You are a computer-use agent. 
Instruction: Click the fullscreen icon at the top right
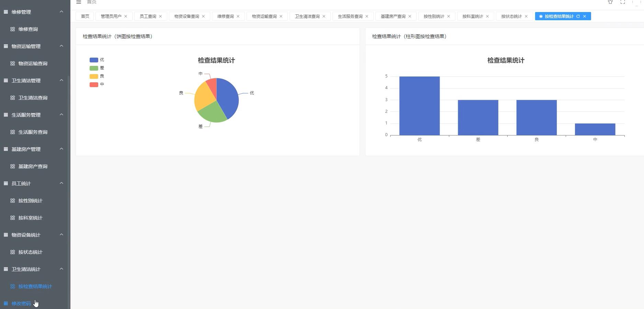[623, 2]
